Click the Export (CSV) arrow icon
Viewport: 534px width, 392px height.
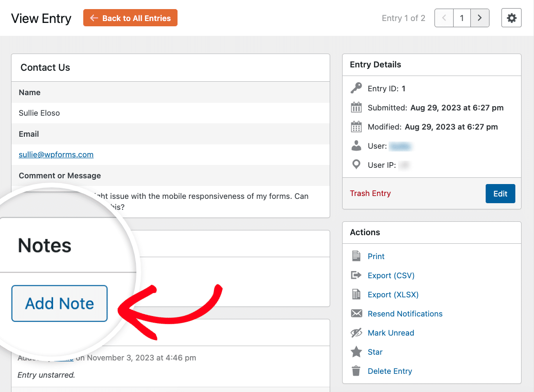(x=356, y=275)
